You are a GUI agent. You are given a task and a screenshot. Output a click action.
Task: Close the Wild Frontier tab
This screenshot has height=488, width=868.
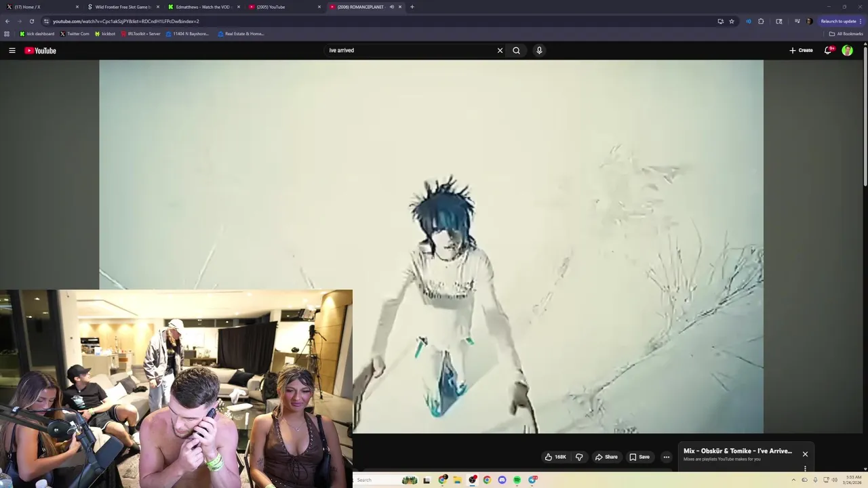click(158, 7)
